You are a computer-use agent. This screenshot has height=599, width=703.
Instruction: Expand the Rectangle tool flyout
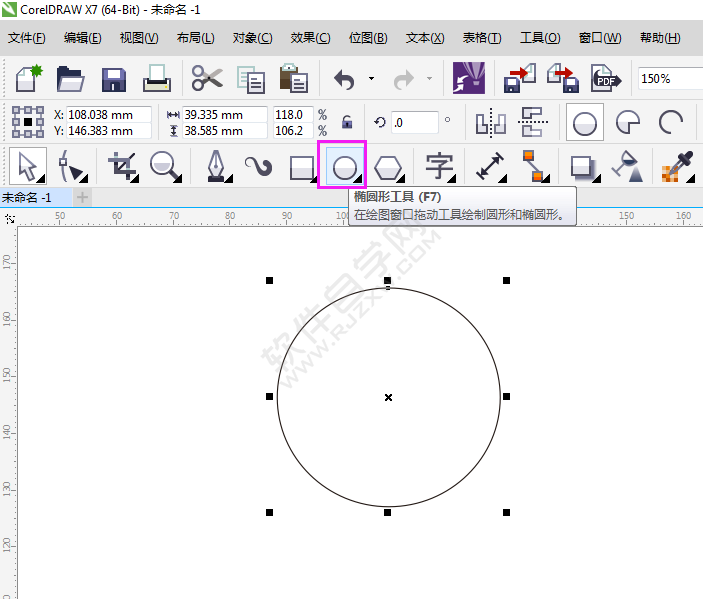tap(313, 179)
